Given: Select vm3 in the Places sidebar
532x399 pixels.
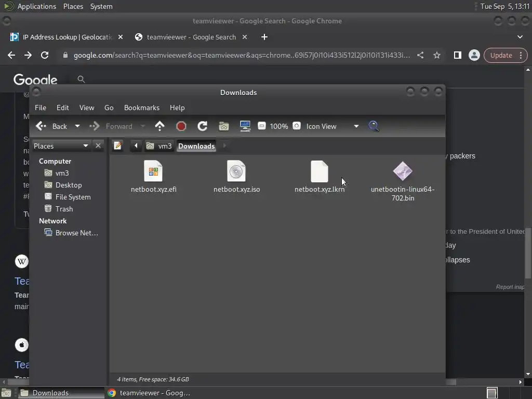Looking at the screenshot, I should [57, 173].
